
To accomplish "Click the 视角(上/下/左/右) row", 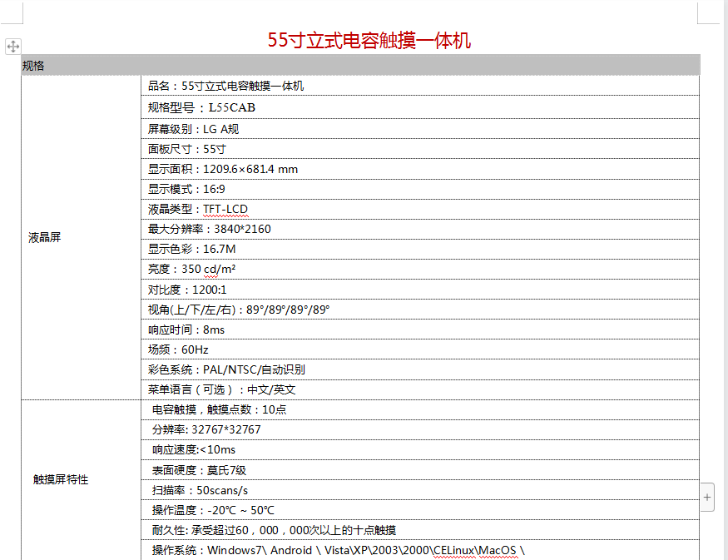I will 420,310.
